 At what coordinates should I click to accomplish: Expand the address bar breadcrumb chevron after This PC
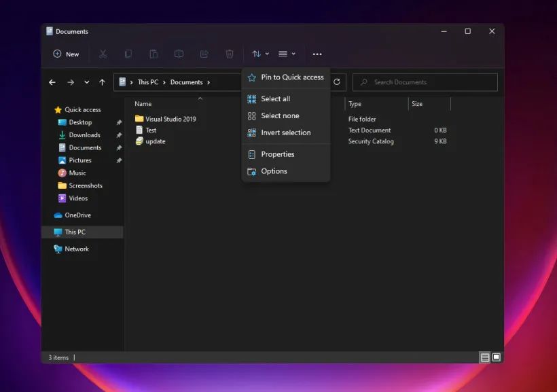pyautogui.click(x=166, y=82)
